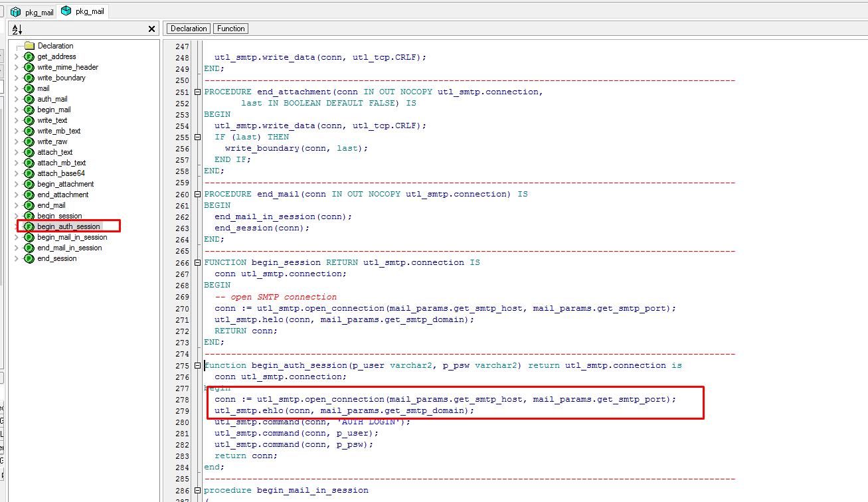Image resolution: width=868 pixels, height=502 pixels.
Task: Expand the attach_mb_text tree node
Action: pyautogui.click(x=17, y=163)
